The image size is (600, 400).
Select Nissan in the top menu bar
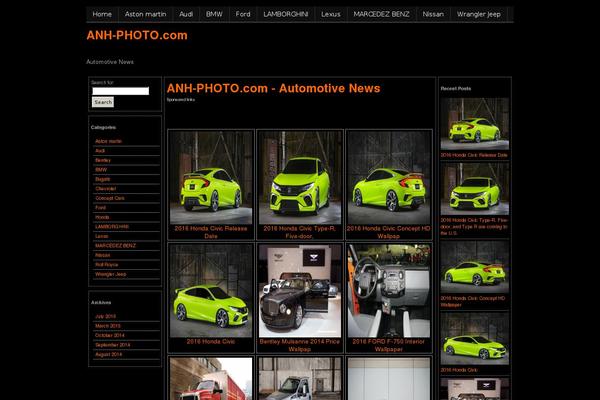click(x=433, y=14)
